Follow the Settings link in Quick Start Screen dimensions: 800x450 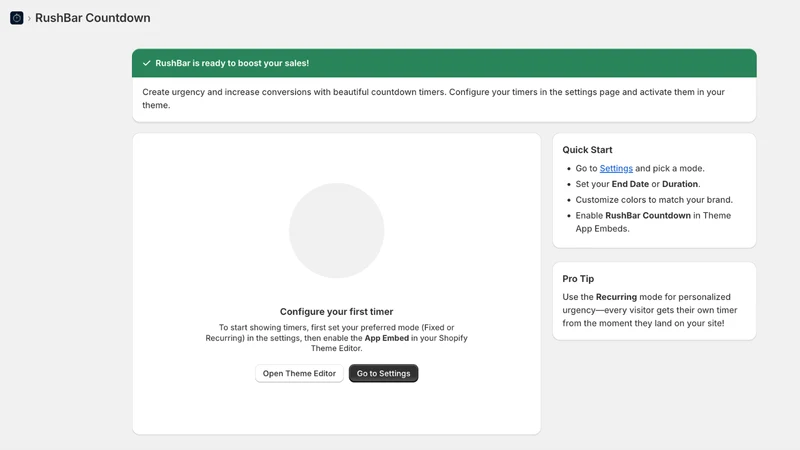(x=616, y=168)
